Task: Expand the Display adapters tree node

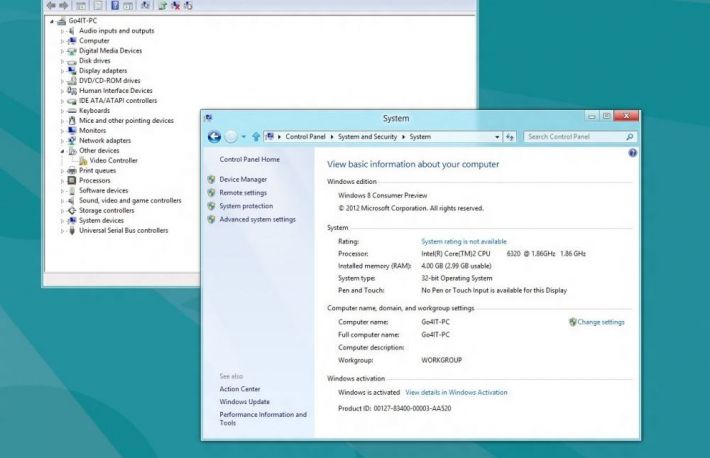Action: (62, 71)
